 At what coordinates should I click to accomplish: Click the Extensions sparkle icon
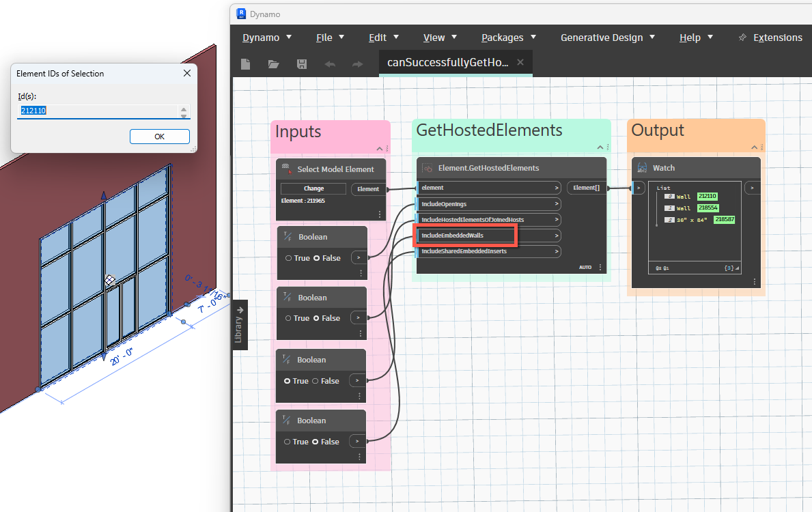pos(742,38)
